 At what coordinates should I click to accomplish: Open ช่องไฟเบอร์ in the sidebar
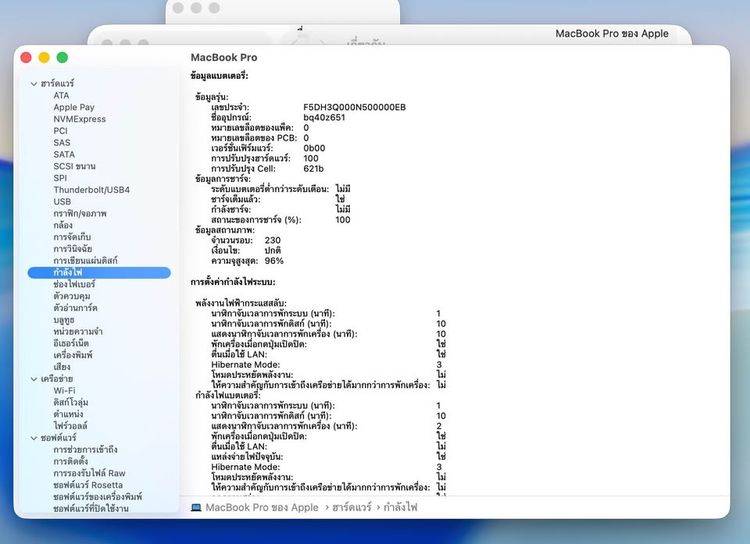click(74, 284)
